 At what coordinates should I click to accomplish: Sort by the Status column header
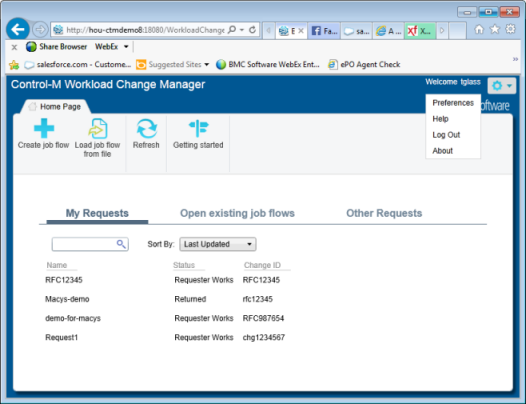point(184,265)
